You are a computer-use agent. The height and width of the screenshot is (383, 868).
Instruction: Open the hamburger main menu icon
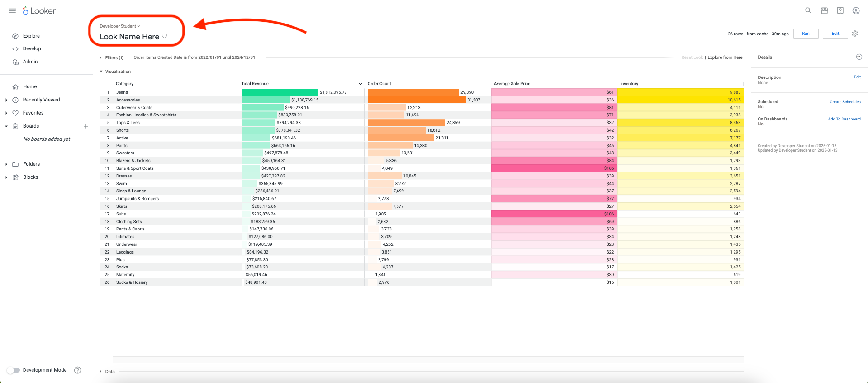point(13,11)
